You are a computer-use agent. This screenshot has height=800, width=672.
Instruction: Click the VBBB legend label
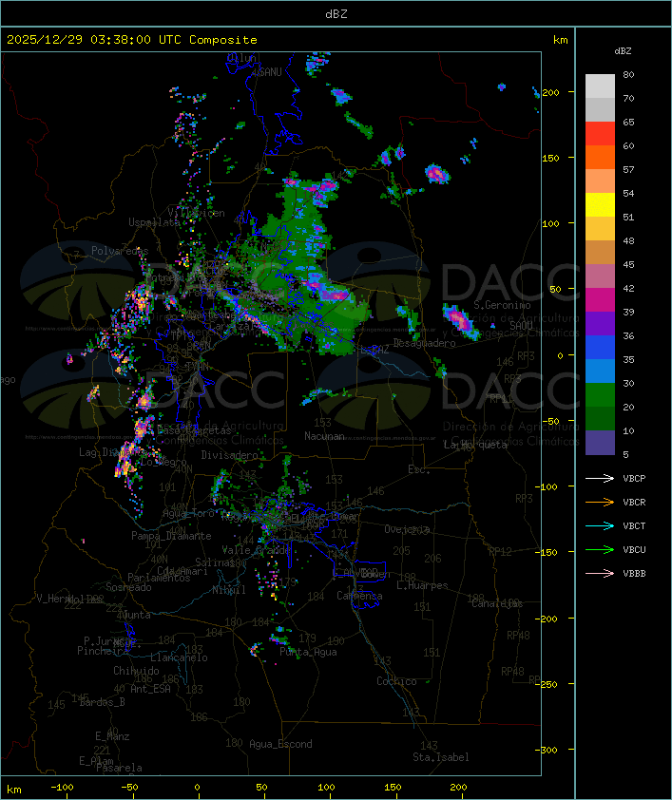pos(634,573)
